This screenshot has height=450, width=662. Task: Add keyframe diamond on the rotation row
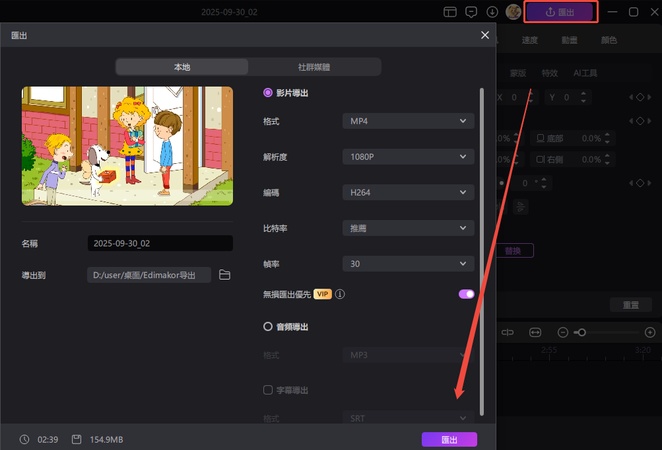coord(640,183)
